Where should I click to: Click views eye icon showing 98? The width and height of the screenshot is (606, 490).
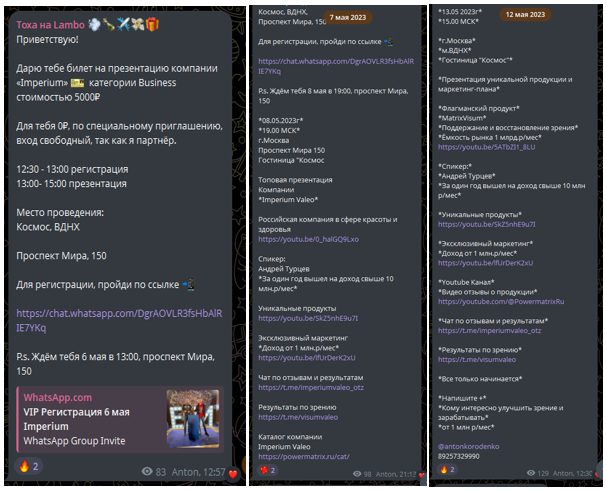point(357,474)
